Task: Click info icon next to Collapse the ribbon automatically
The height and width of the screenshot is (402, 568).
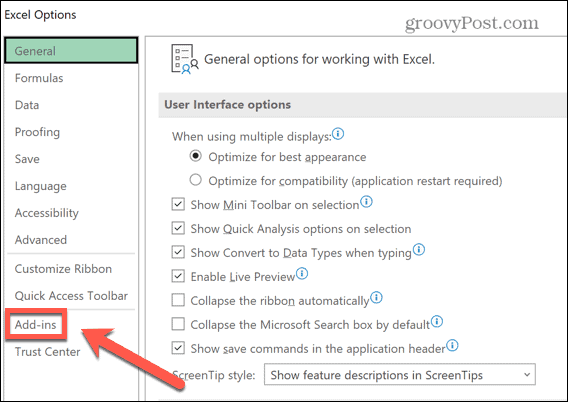Action: tap(376, 298)
